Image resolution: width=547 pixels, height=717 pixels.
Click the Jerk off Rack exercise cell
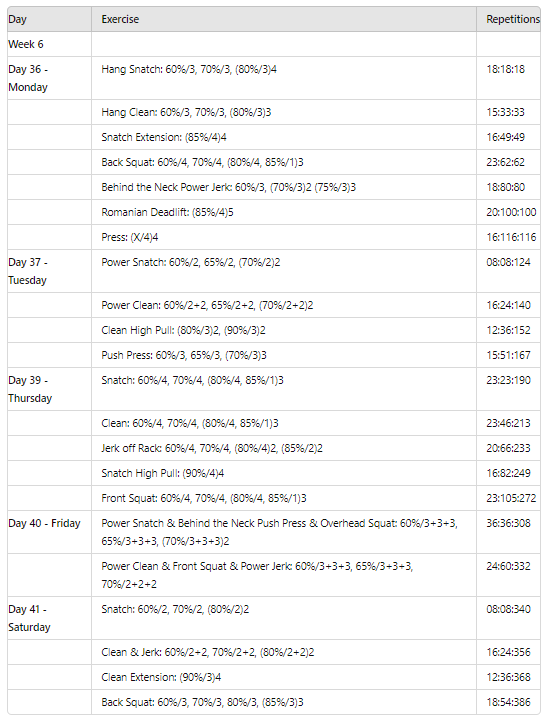[x=284, y=448]
